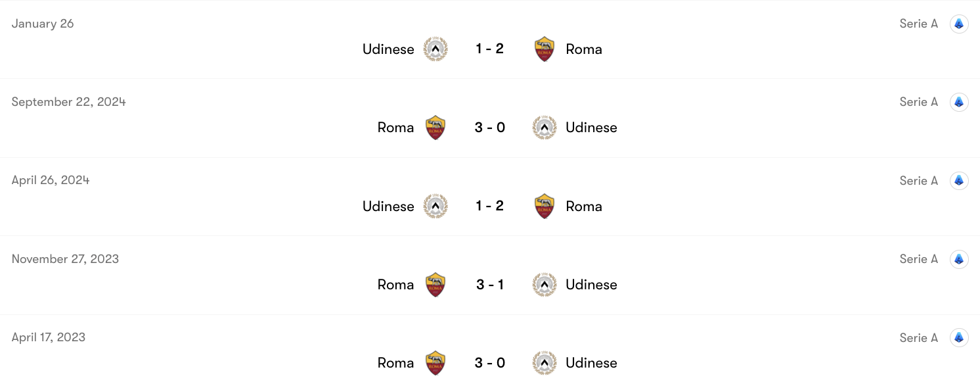
Task: Click the Roma crest in the January 26 match
Action: (545, 49)
